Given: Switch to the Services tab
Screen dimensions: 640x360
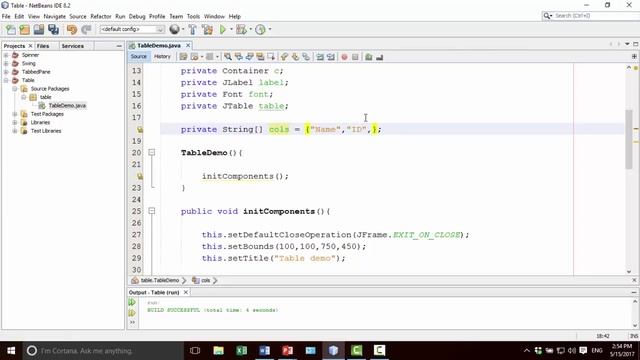Looking at the screenshot, I should click(73, 46).
